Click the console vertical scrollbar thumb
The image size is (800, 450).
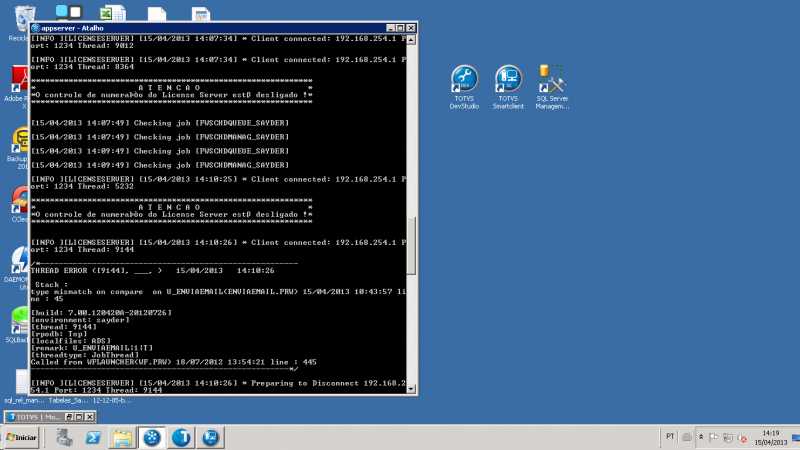point(411,246)
